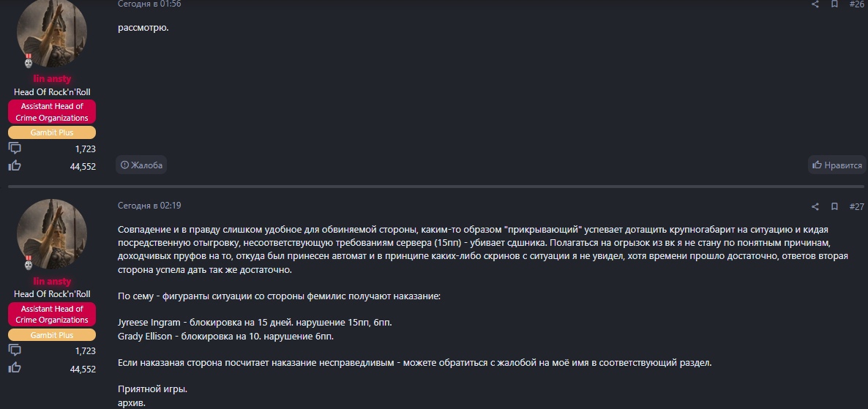The width and height of the screenshot is (868, 409).
Task: Click the share icon on post #27
Action: pos(815,207)
